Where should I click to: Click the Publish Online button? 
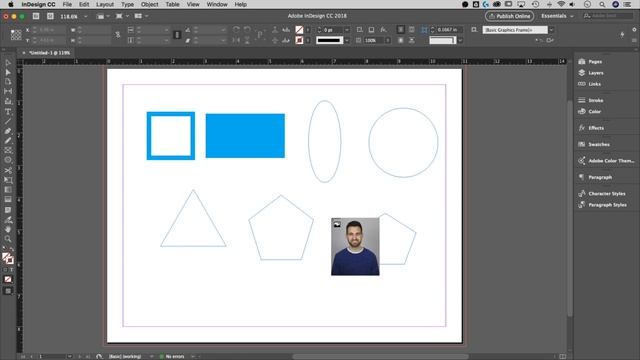coord(509,16)
